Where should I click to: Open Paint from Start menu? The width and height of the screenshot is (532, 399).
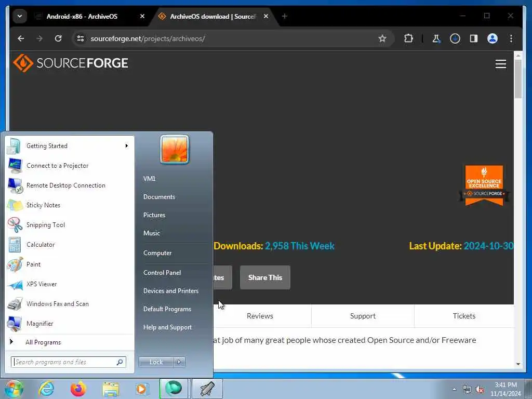(70, 264)
